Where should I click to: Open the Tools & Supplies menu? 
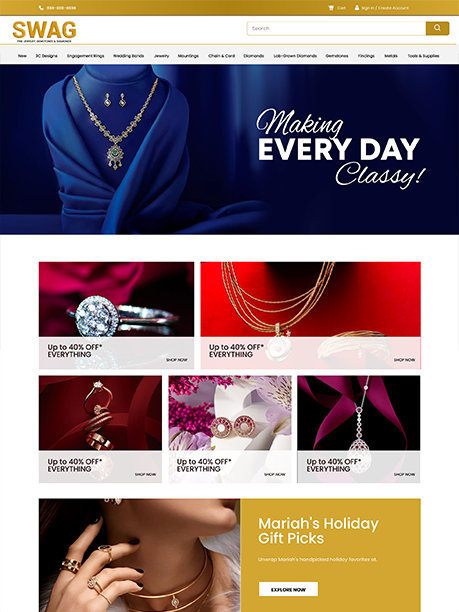pyautogui.click(x=423, y=56)
